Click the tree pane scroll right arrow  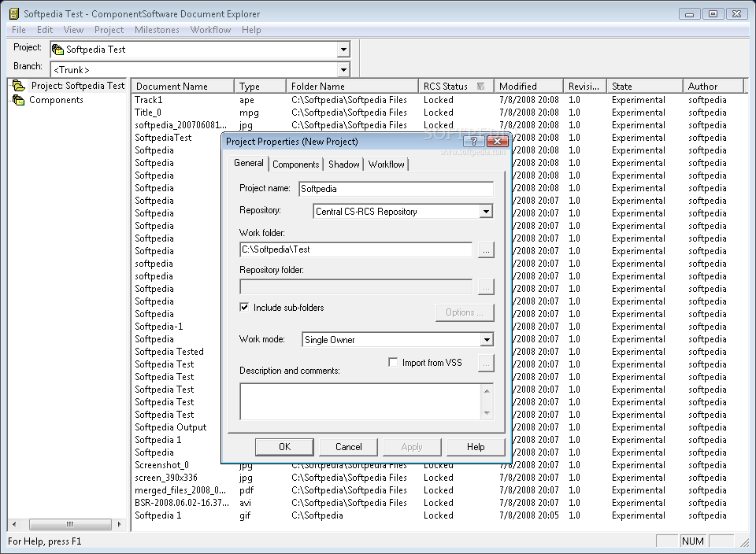coord(119,524)
